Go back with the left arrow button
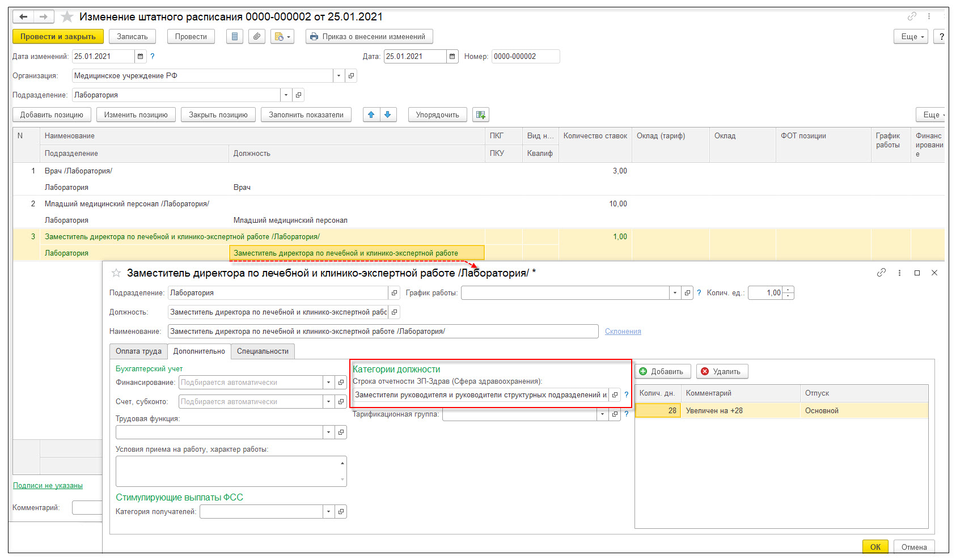Image resolution: width=956 pixels, height=560 pixels. 23,16
